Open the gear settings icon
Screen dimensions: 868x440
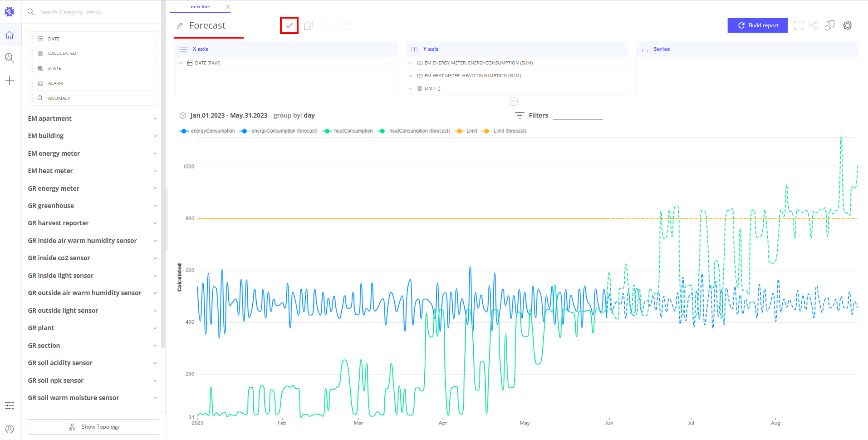coord(848,25)
